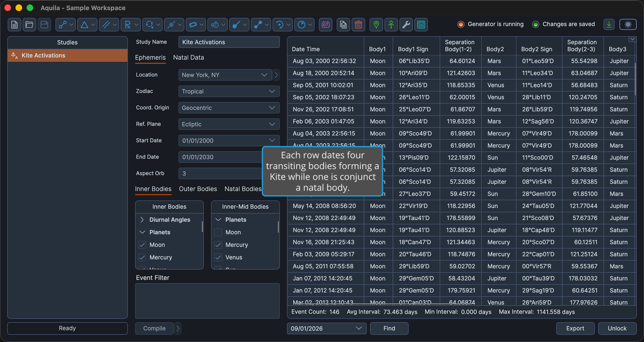Click the new document icon
The image size is (644, 342).
(14, 25)
